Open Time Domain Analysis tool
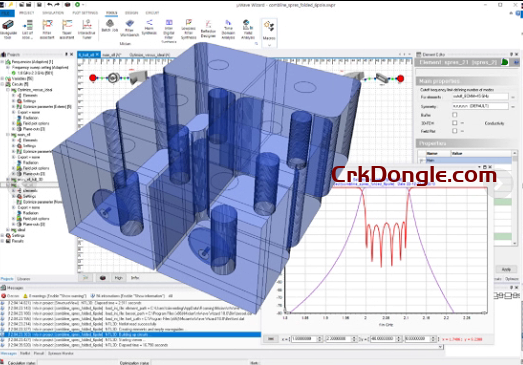 [x=228, y=29]
